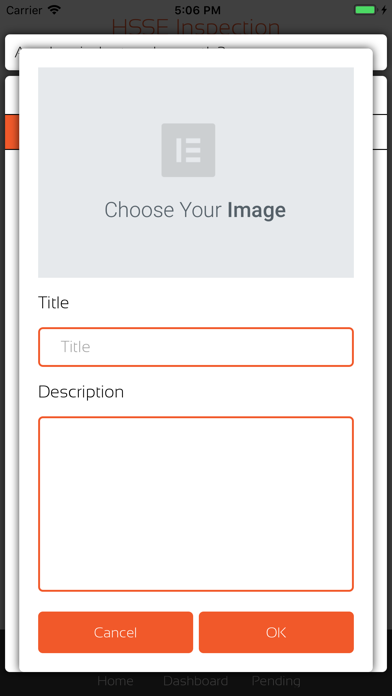Select the bold 'Image' word in upload area
The height and width of the screenshot is (696, 392).
(257, 210)
